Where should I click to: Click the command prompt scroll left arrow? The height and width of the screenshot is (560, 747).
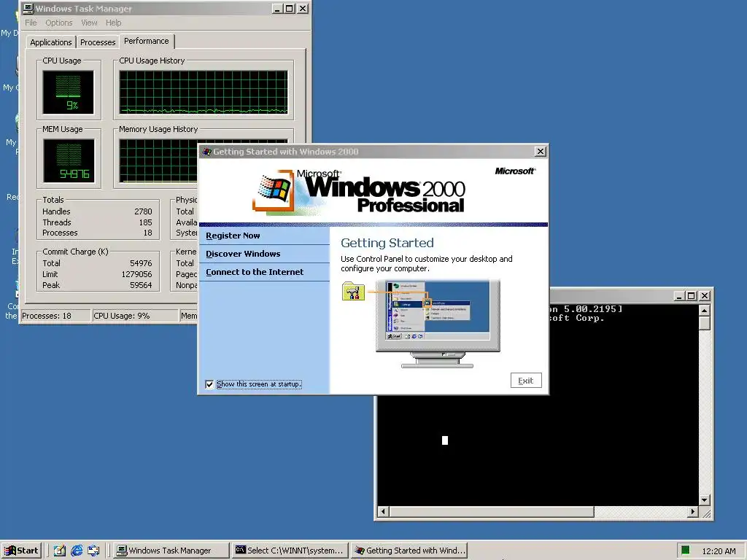coord(383,512)
